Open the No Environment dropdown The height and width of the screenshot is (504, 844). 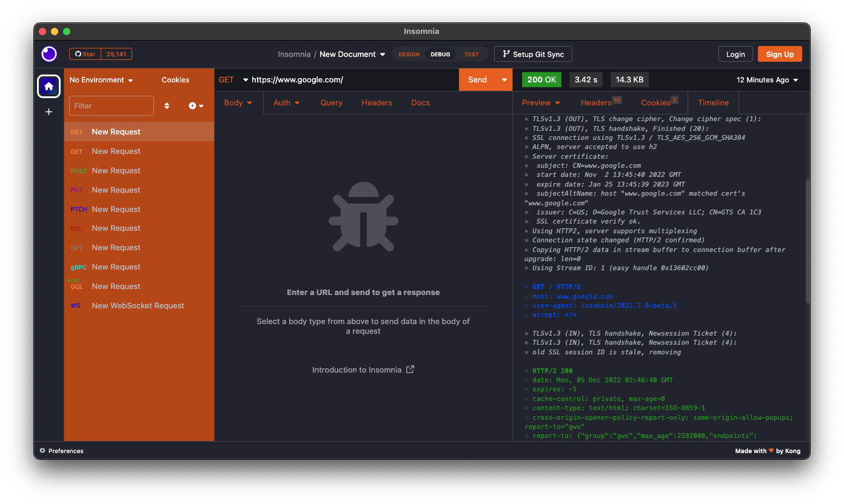pyautogui.click(x=101, y=79)
